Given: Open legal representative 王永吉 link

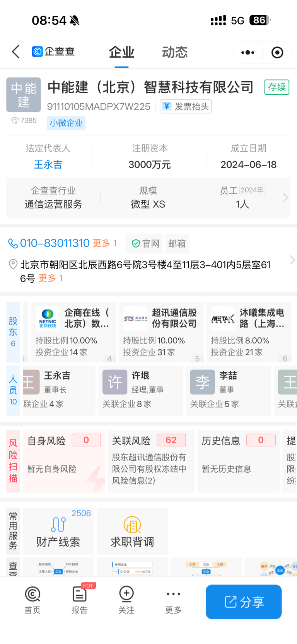Looking at the screenshot, I should pos(48,165).
